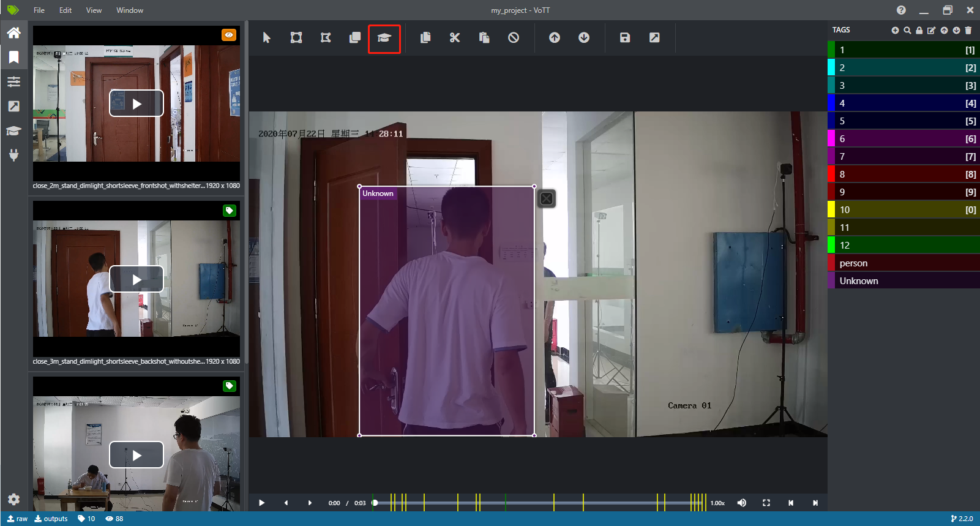Click green color swatch of tag 12
980x526 pixels.
pos(831,246)
